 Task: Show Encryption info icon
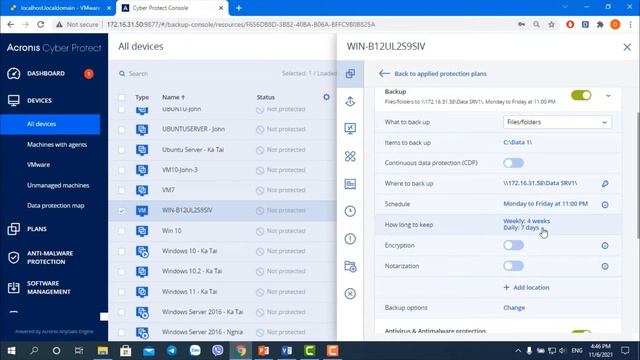pyautogui.click(x=605, y=246)
